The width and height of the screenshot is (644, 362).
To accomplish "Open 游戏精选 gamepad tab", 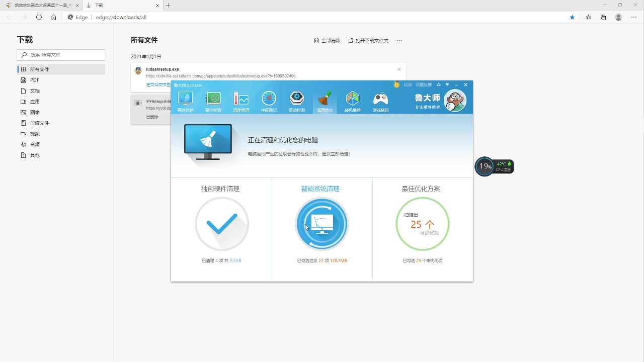I will [x=380, y=102].
